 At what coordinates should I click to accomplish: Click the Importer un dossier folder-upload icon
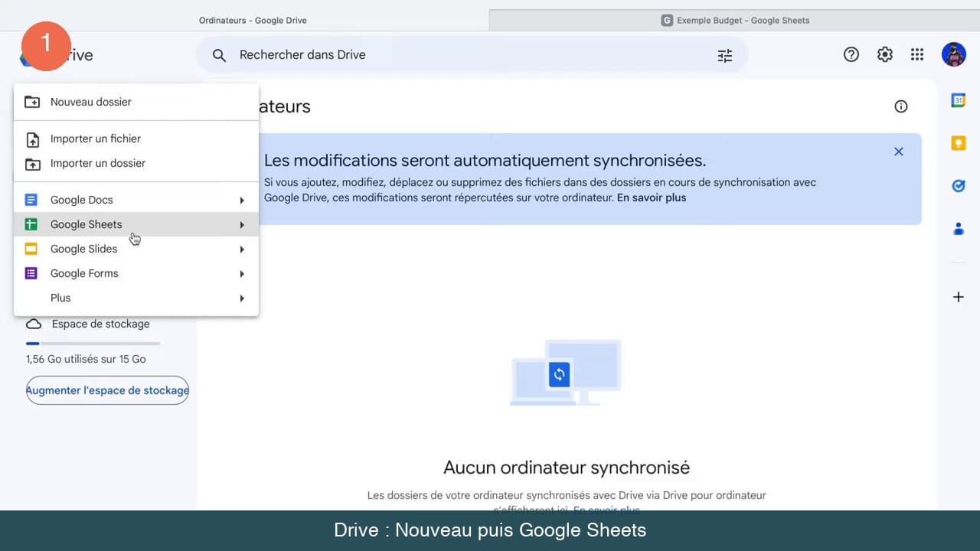(x=32, y=164)
